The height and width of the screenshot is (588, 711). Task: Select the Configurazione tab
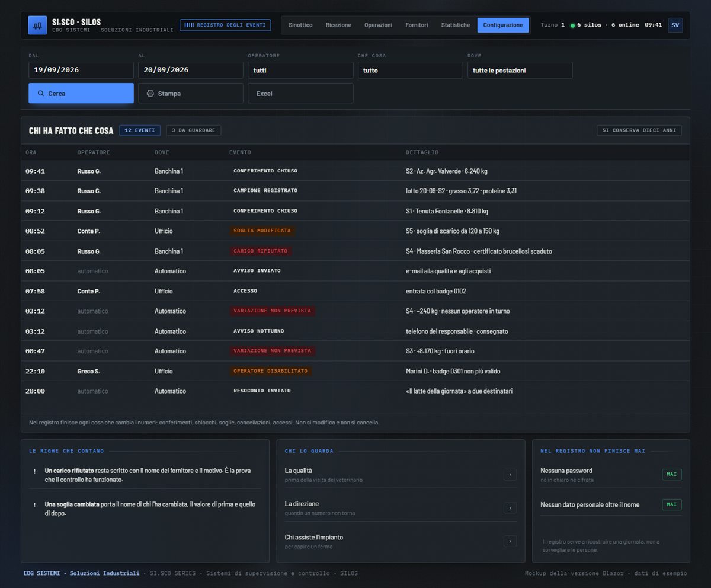[x=503, y=25]
